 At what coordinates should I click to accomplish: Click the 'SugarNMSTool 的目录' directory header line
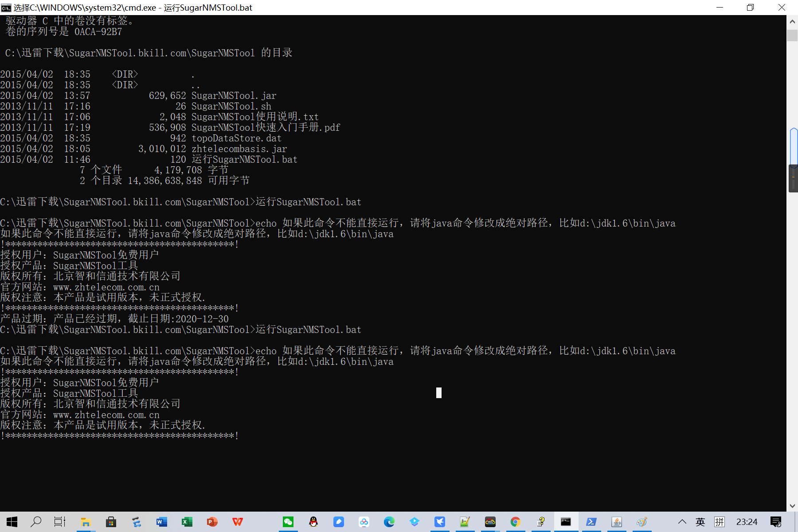(x=149, y=53)
